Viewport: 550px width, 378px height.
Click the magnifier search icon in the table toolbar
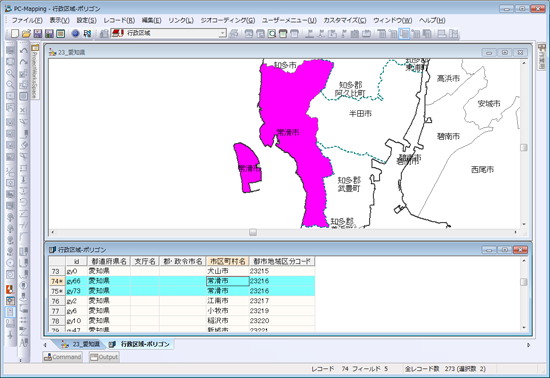pyautogui.click(x=271, y=33)
